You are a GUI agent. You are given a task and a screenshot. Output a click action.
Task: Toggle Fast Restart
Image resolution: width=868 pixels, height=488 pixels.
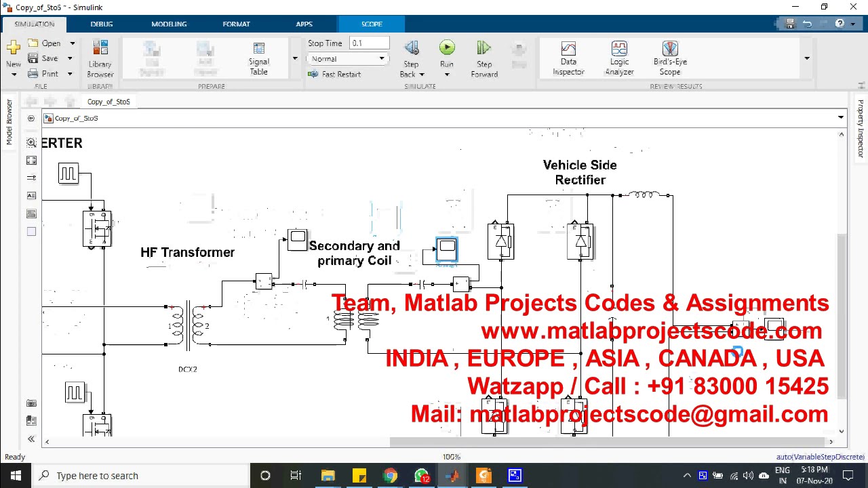(334, 75)
